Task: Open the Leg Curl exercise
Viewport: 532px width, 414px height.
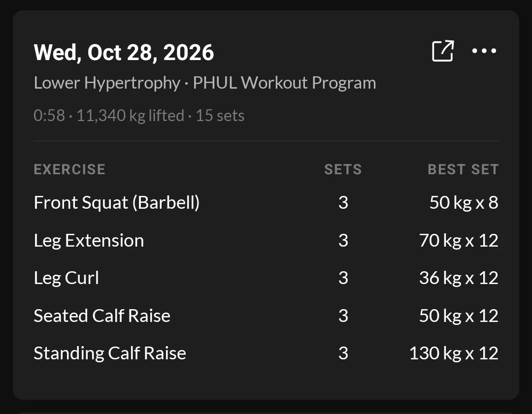Action: point(66,278)
